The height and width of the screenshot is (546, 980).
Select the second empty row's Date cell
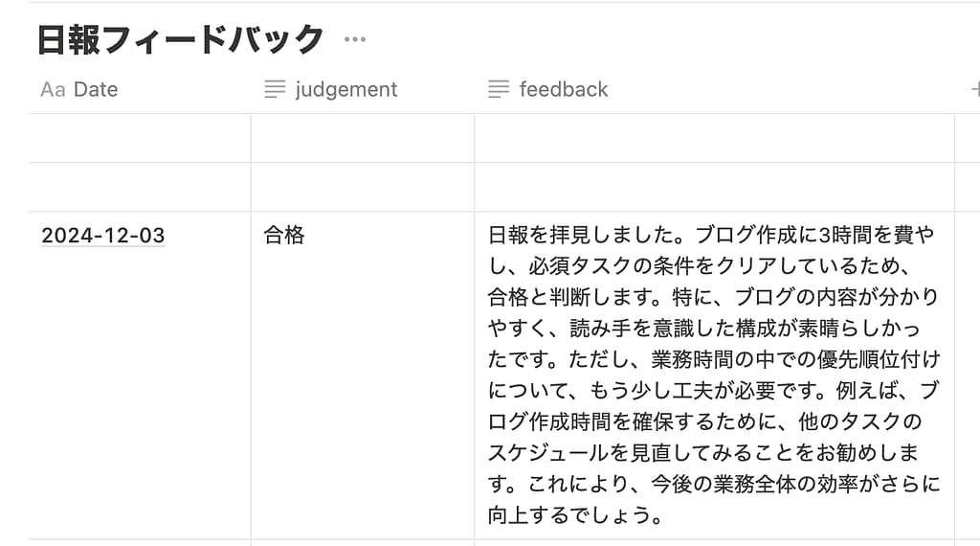coord(140,187)
